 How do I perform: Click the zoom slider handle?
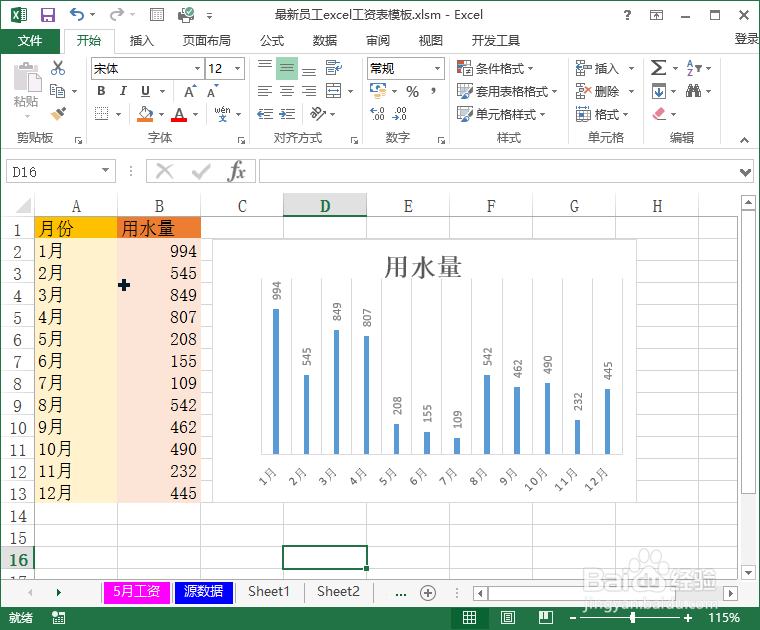click(633, 617)
